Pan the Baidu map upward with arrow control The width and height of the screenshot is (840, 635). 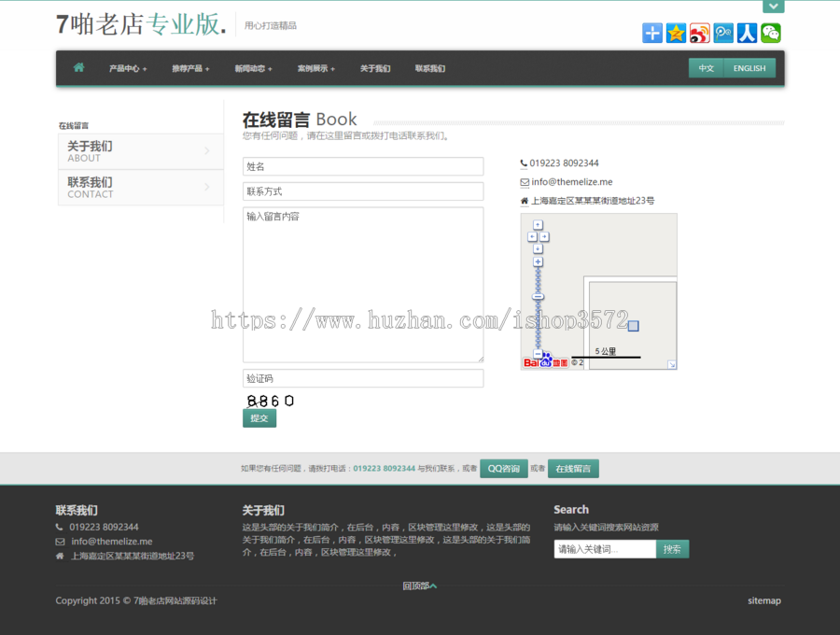coord(538,225)
